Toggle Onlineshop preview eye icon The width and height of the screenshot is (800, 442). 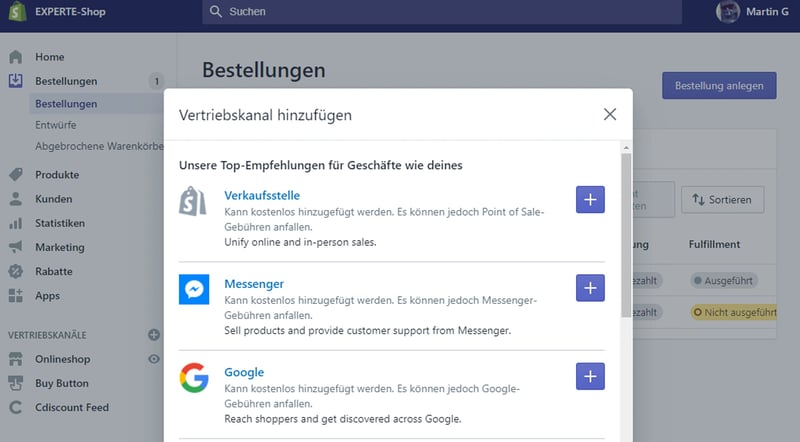[154, 359]
